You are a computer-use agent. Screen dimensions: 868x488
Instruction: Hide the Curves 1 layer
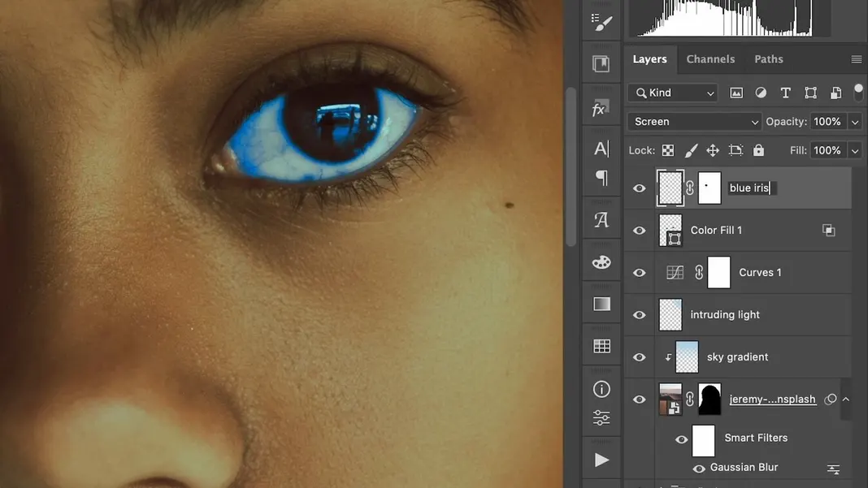(x=640, y=272)
